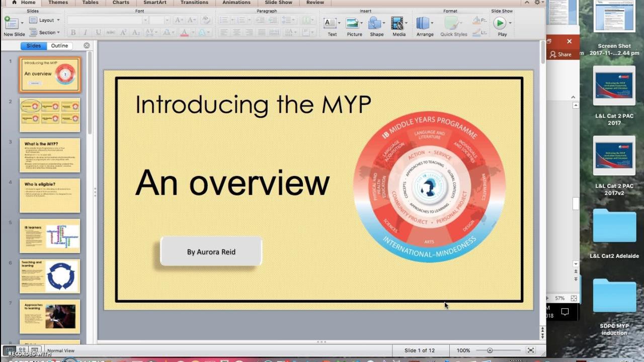Click the bulleted list icon
644x362 pixels.
tap(225, 20)
